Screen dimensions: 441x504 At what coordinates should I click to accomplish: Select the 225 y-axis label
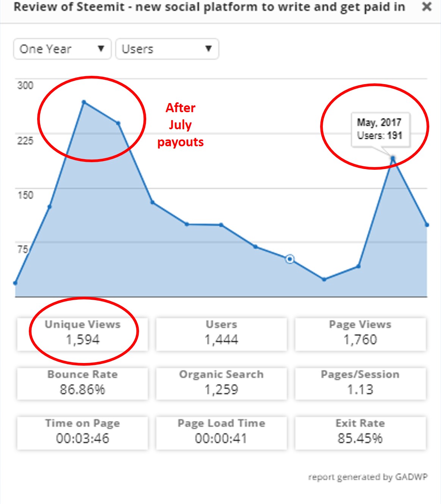click(25, 141)
